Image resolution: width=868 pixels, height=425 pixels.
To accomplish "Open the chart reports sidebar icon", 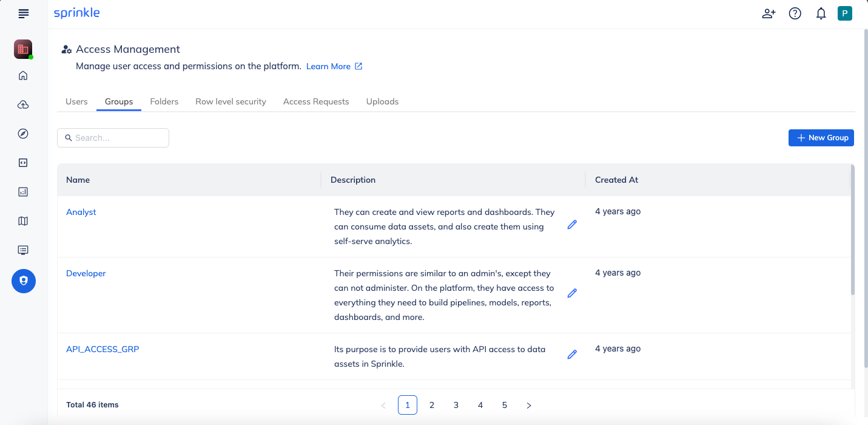I will click(x=23, y=192).
